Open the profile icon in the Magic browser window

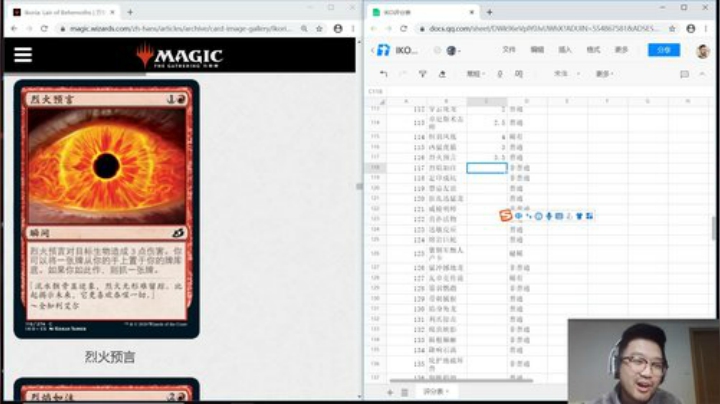pos(338,28)
